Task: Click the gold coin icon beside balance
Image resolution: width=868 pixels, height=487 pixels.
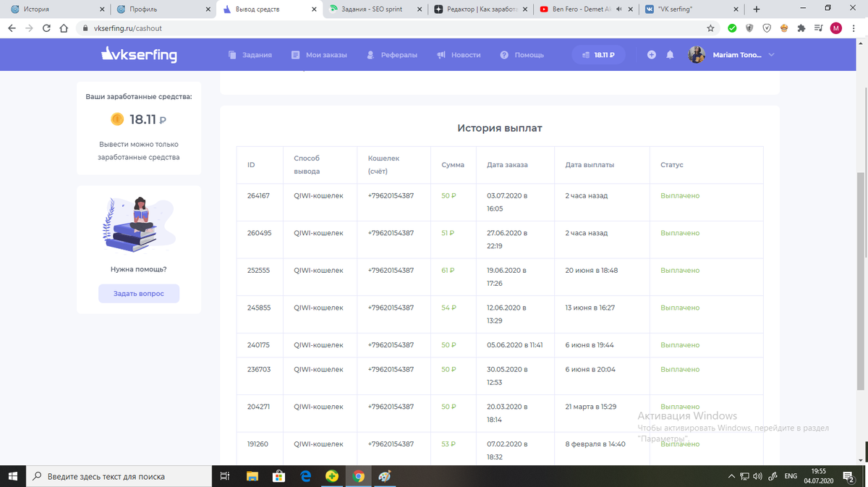Action: 117,119
